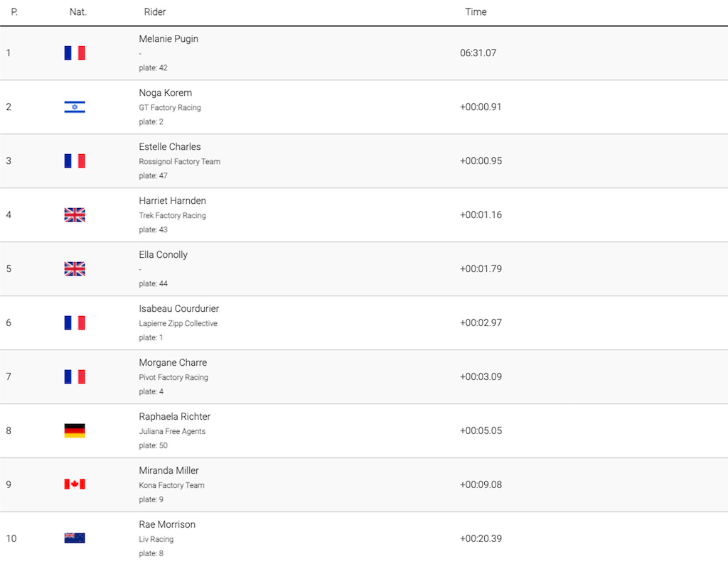Click the UK flag next to Harriet Harnden
Viewport: 728px width, 564px height.
tap(75, 215)
